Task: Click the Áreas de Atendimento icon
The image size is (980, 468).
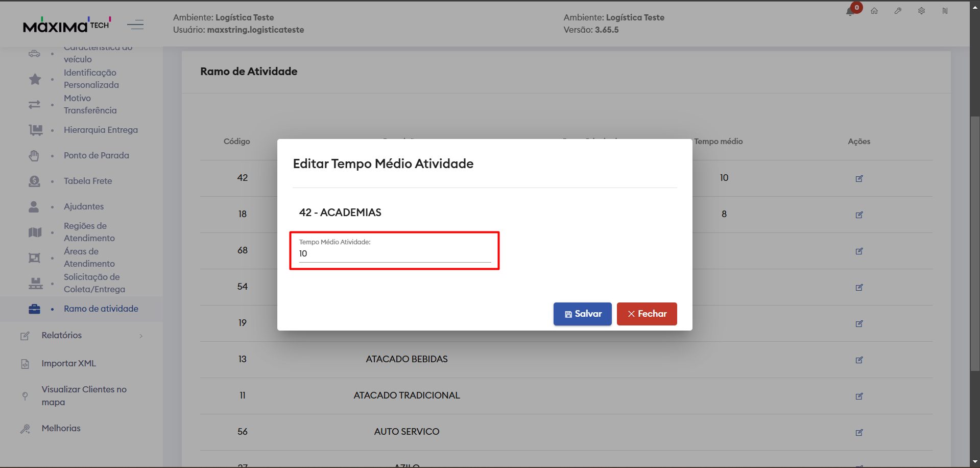Action: click(x=34, y=258)
